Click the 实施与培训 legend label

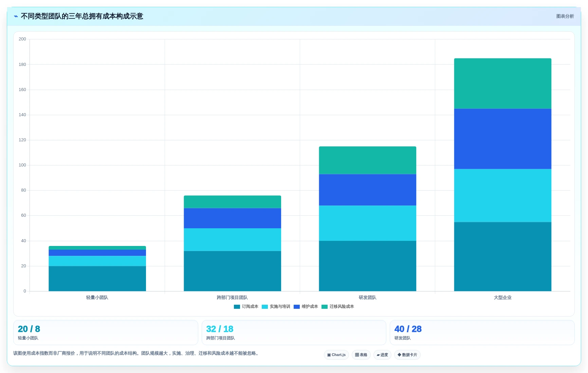coord(280,306)
